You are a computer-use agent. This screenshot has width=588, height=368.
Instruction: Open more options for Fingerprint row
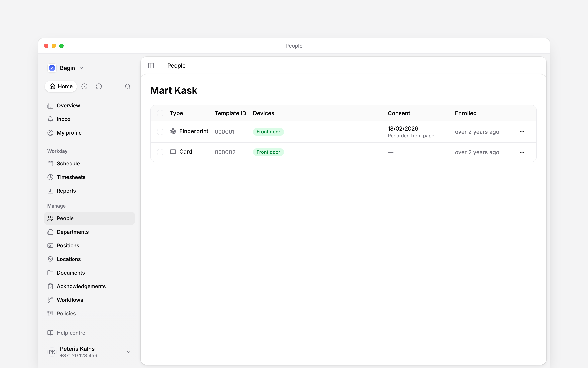coord(522,132)
